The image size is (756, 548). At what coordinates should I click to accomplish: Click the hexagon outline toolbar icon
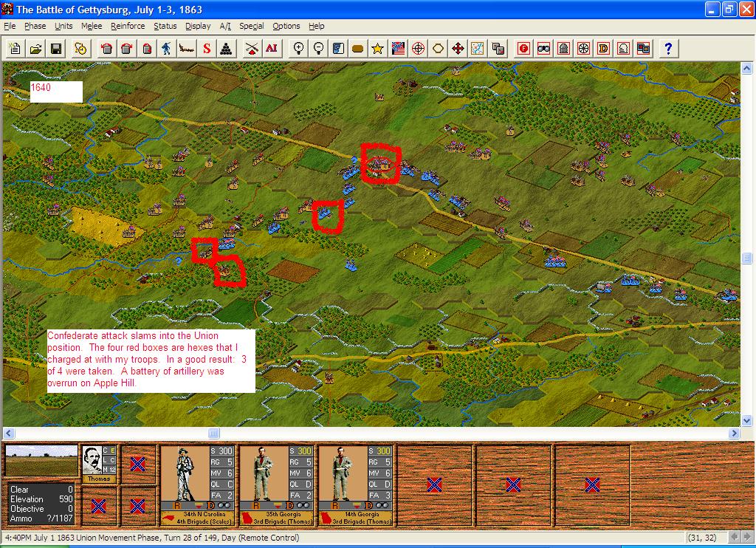pos(438,48)
